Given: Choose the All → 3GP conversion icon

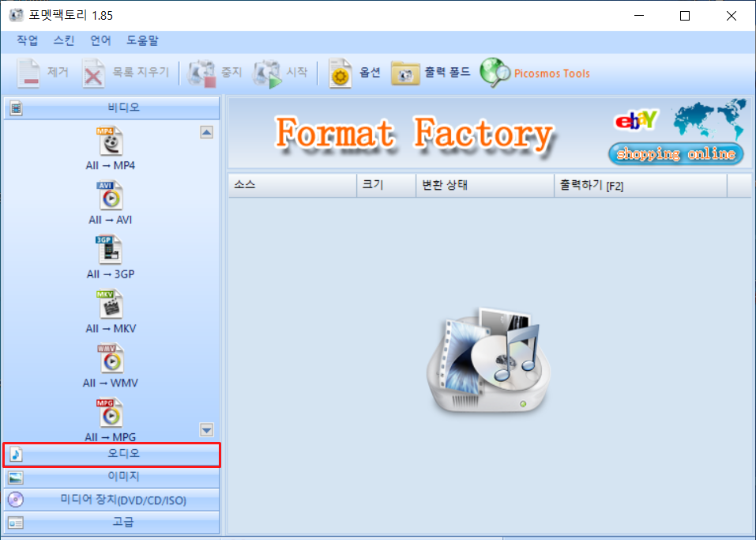Looking at the screenshot, I should coord(111,250).
